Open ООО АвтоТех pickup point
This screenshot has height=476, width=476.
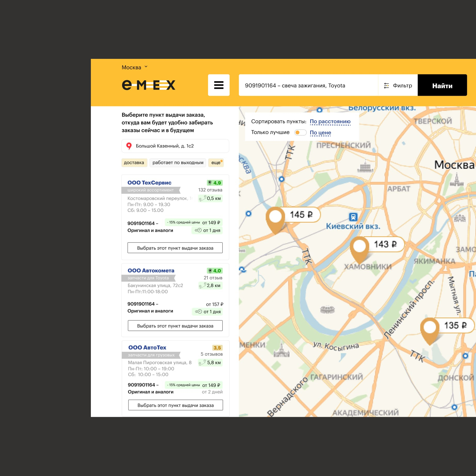click(147, 347)
